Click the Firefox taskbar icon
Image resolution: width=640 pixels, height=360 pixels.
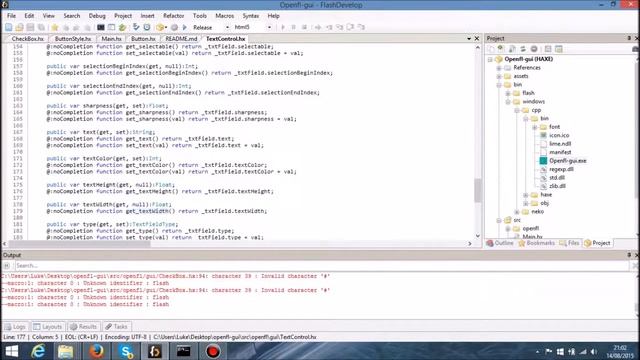click(x=97, y=351)
